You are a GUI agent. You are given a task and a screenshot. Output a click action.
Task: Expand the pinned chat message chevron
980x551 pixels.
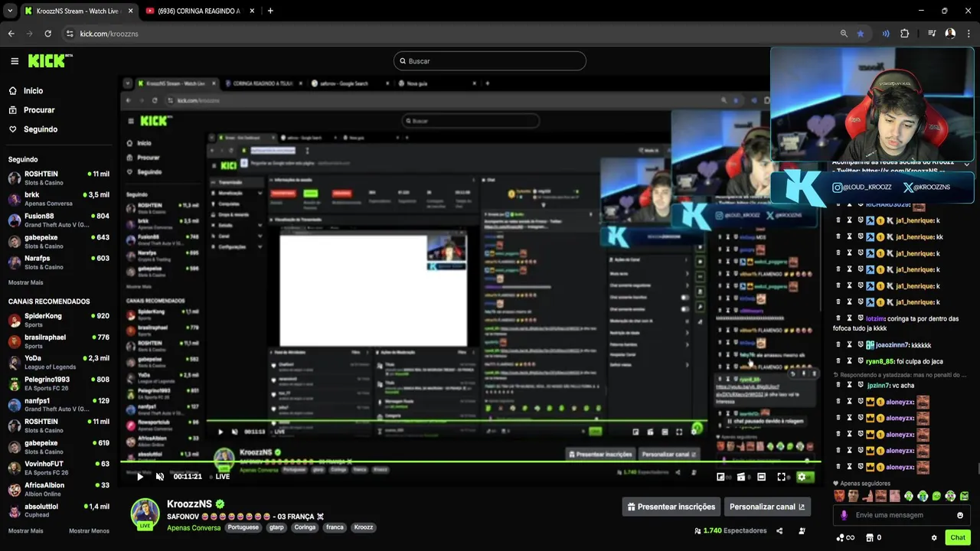[967, 165]
